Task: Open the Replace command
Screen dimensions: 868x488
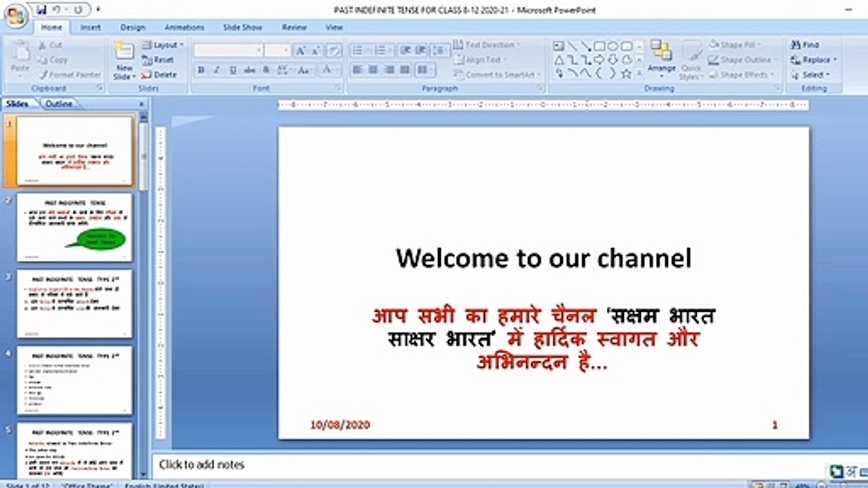Action: click(814, 60)
